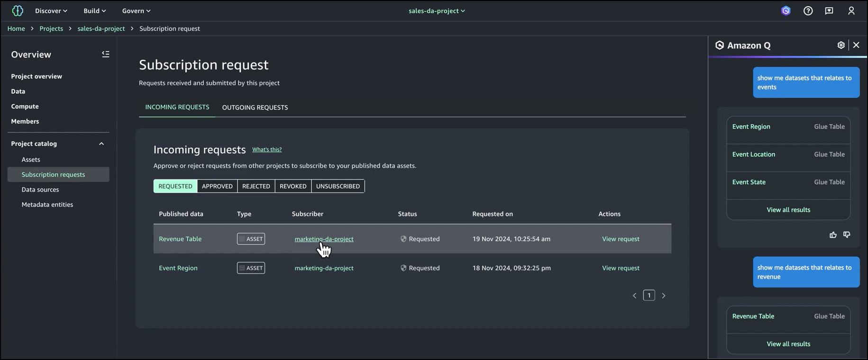Go to next page of requests
Screen dimensions: 868x360
[x=664, y=296]
